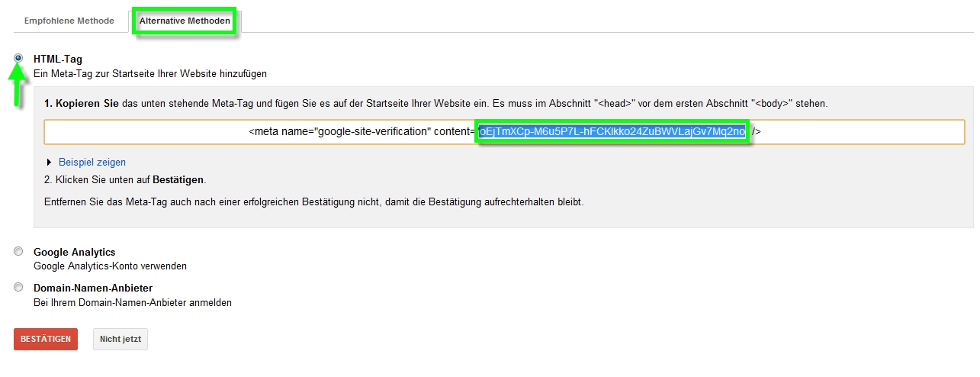This screenshot has width=980, height=377.
Task: Click text 'Bei Ihrem Domain-Namen-Anbieter anmelden'
Action: tap(133, 302)
